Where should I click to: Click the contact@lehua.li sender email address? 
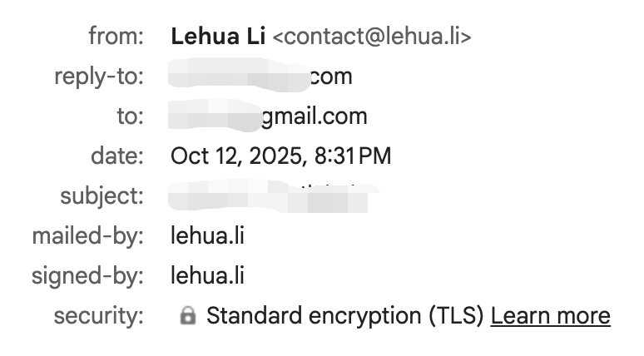[x=371, y=37]
